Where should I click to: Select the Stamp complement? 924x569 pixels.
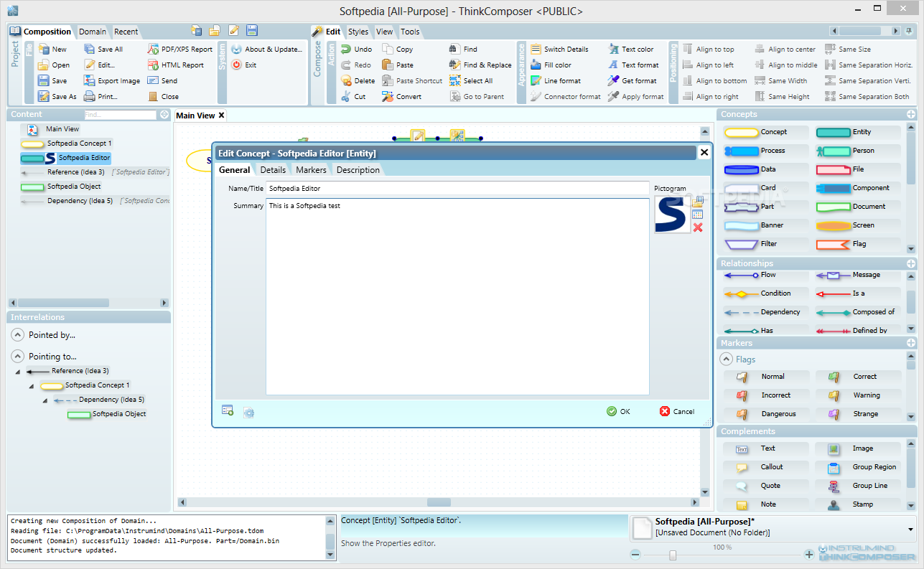(x=857, y=504)
